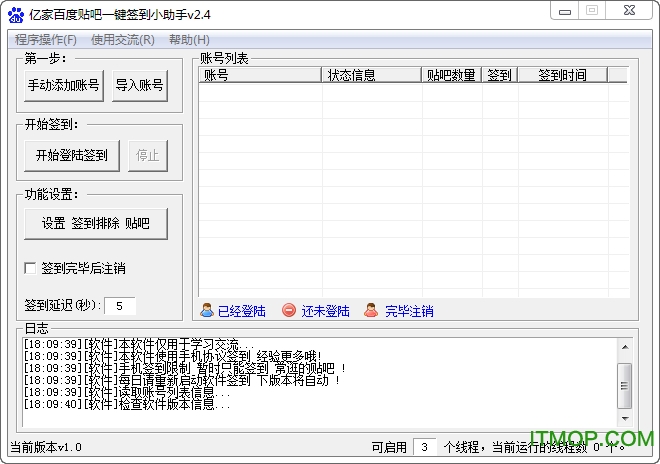Open the 程序操作(F) menu
The width and height of the screenshot is (660, 464).
coord(46,40)
